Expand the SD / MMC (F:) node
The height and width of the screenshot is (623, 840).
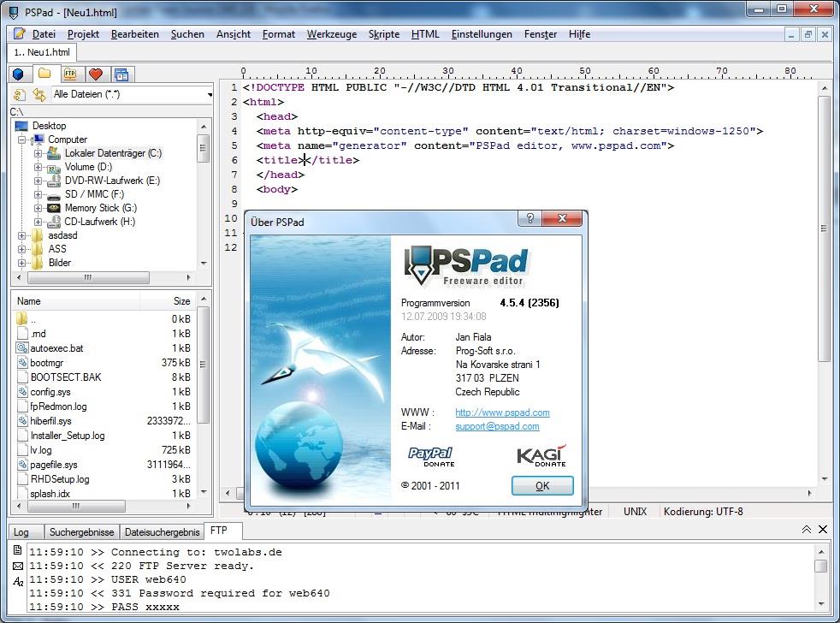[38, 194]
